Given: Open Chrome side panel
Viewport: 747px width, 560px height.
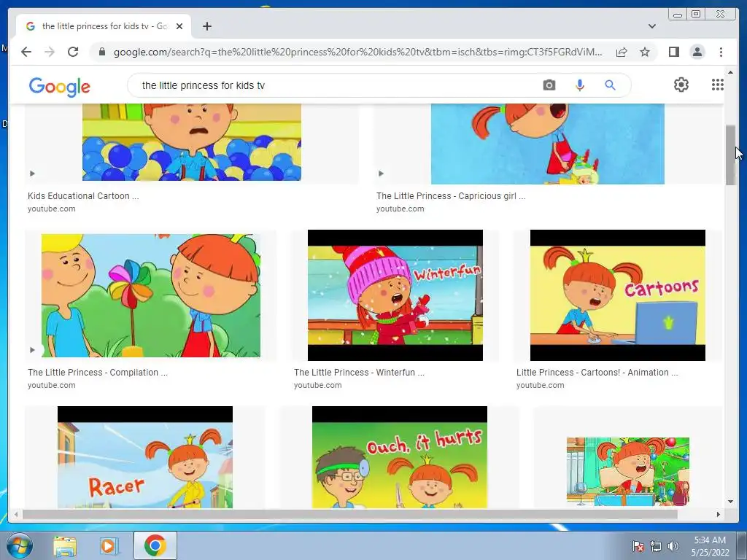Looking at the screenshot, I should [x=673, y=52].
